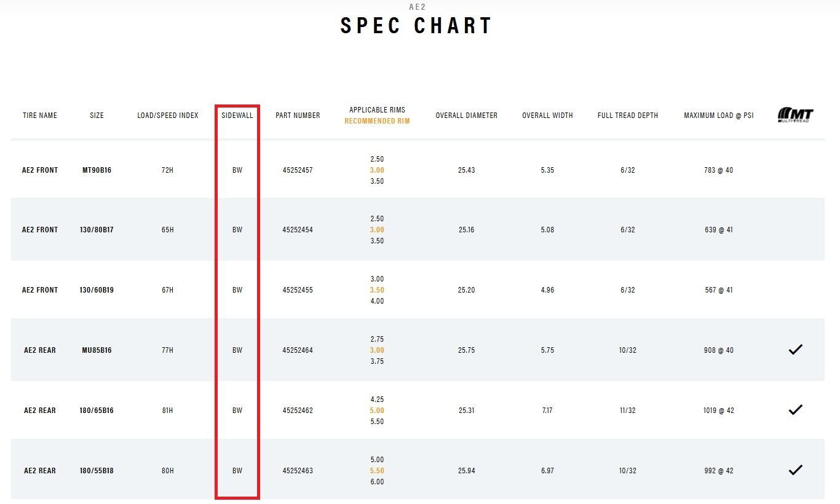Click the Part Number column header
Screen dimensions: 840x504
pyautogui.click(x=298, y=116)
